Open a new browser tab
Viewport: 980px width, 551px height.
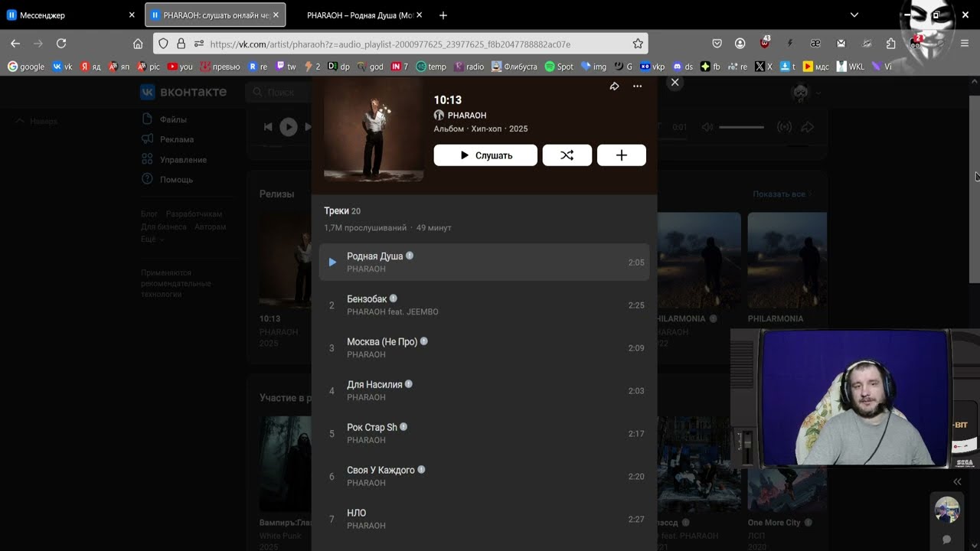[x=443, y=15]
